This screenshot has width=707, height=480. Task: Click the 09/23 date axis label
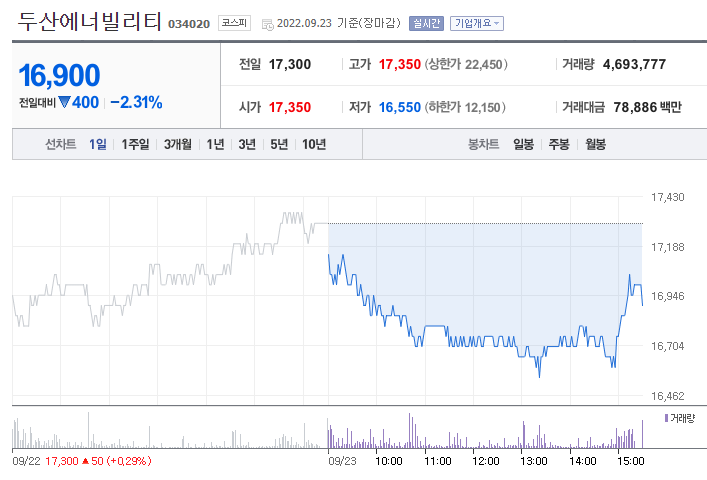[342, 461]
